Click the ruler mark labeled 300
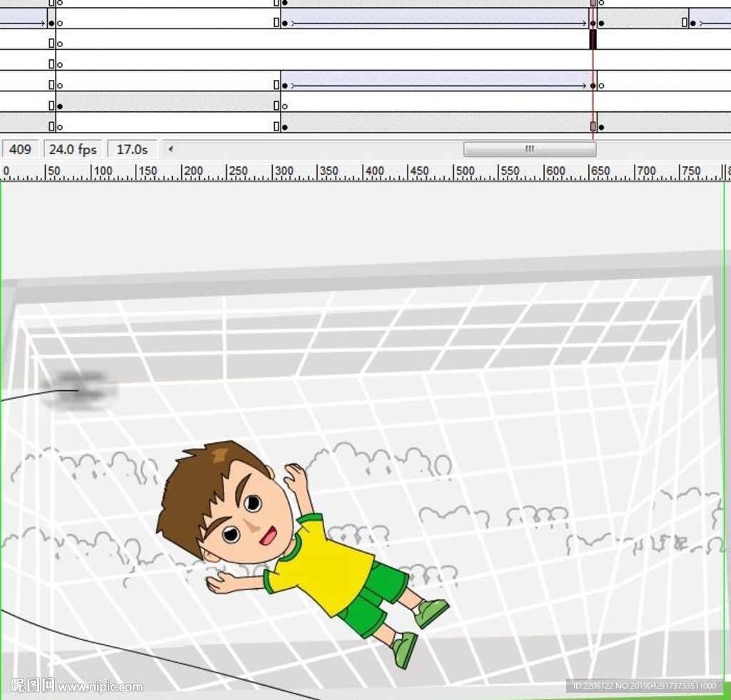Screen dimensions: 731x700 coord(284,171)
